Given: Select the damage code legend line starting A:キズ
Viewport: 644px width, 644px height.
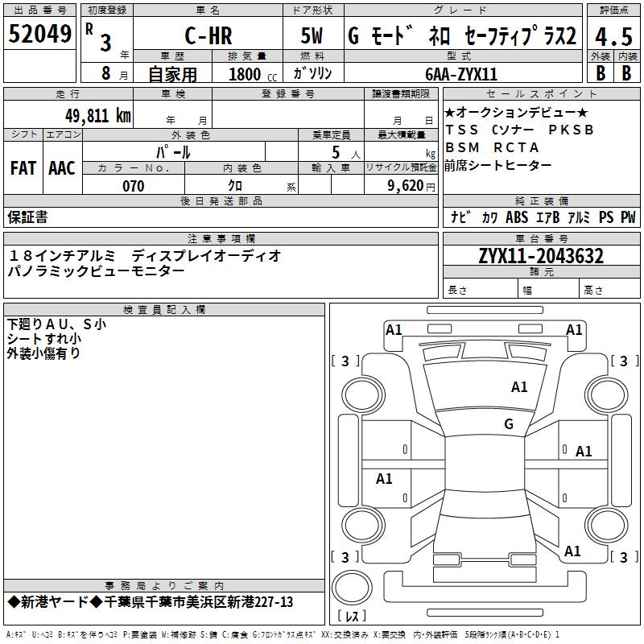Looking at the screenshot, I should (283, 634).
